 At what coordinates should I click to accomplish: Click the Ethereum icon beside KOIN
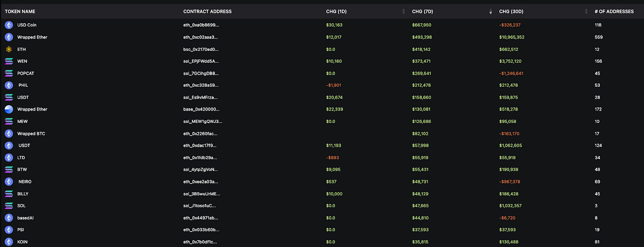[x=8, y=242]
